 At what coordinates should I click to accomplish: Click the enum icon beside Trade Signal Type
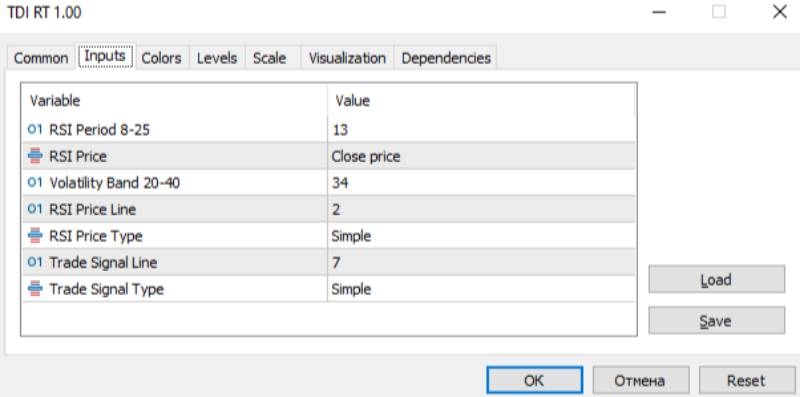pyautogui.click(x=35, y=289)
